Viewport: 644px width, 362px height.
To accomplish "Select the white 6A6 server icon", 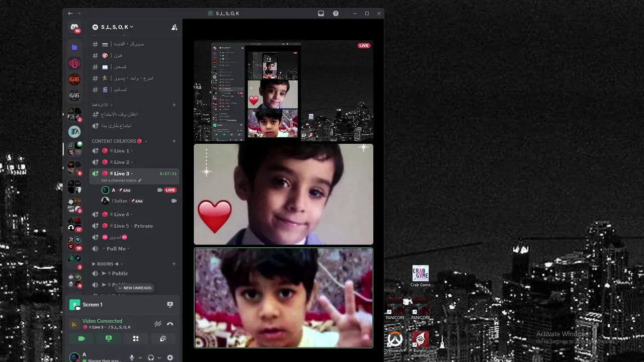I will tap(74, 96).
